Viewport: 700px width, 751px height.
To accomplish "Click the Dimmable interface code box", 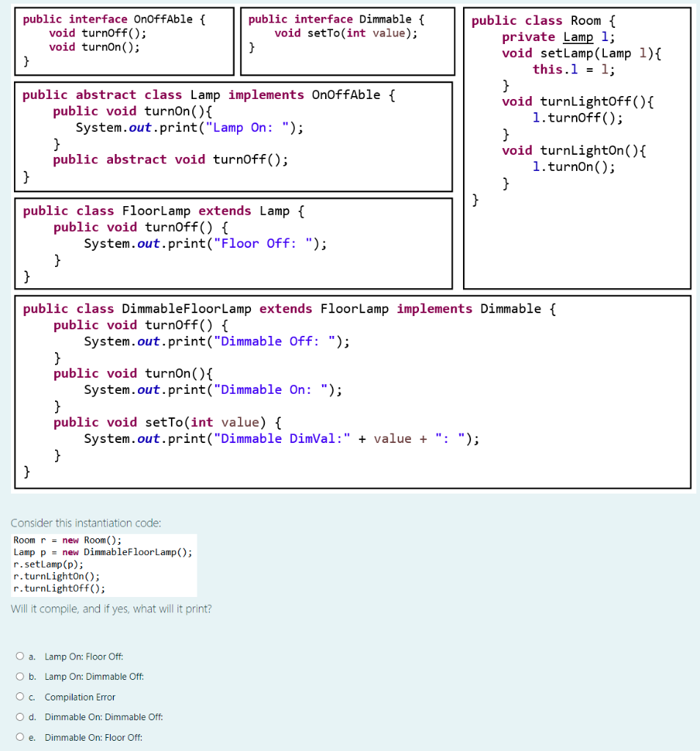I will tap(346, 40).
